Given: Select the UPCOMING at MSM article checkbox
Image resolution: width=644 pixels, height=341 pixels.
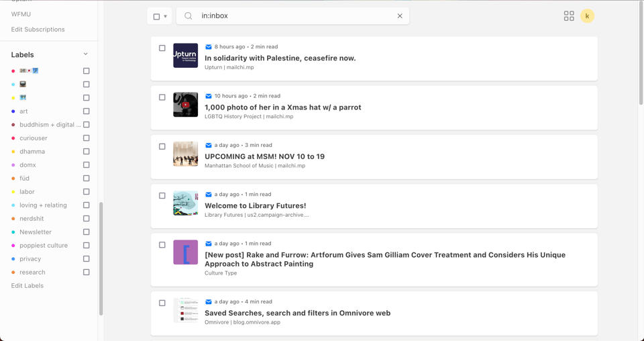Looking at the screenshot, I should click(162, 147).
